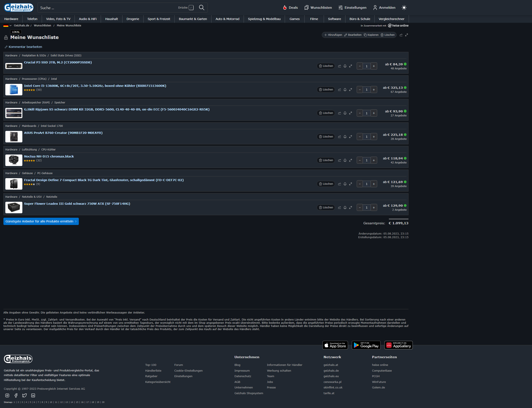Open Noctua NH-D15 product thumbnail
532x408 pixels.
tap(14, 160)
